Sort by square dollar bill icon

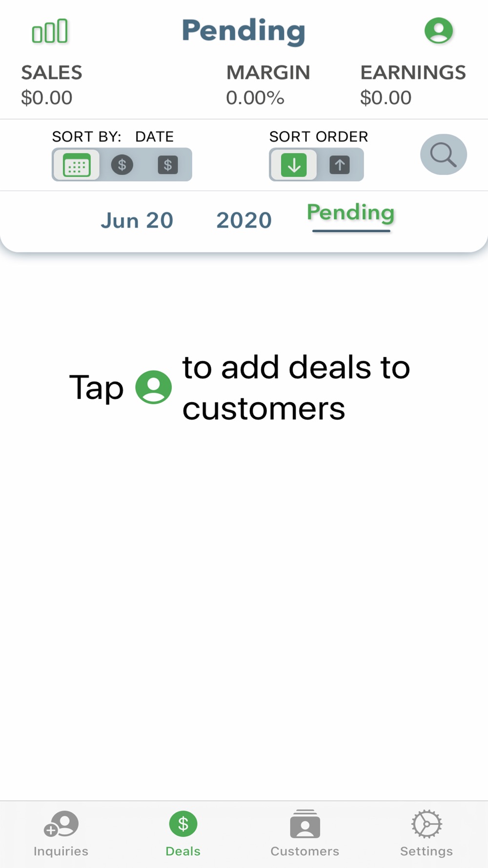coord(168,165)
